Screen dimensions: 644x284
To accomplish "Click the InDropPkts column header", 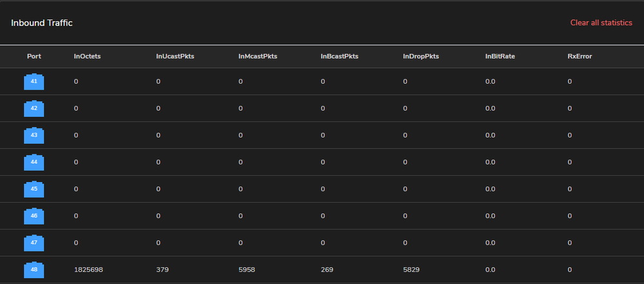I will (421, 56).
